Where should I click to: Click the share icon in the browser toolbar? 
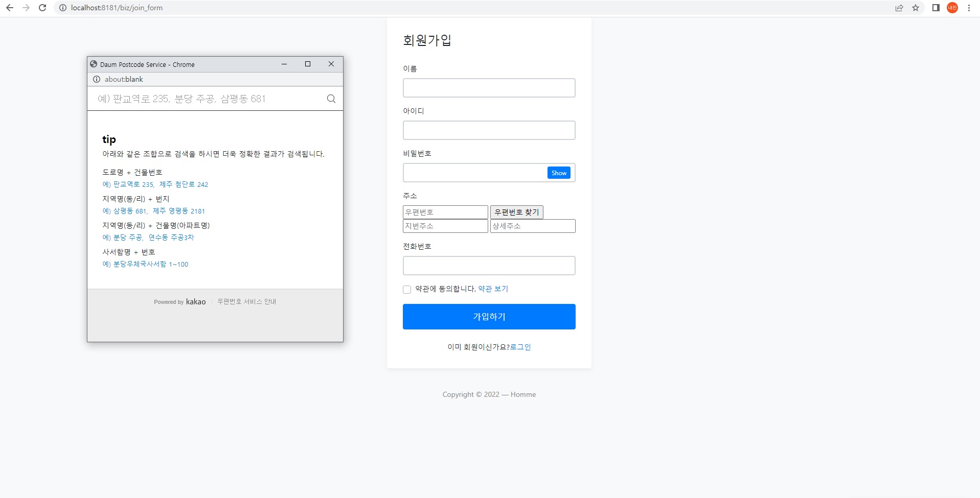(x=898, y=8)
